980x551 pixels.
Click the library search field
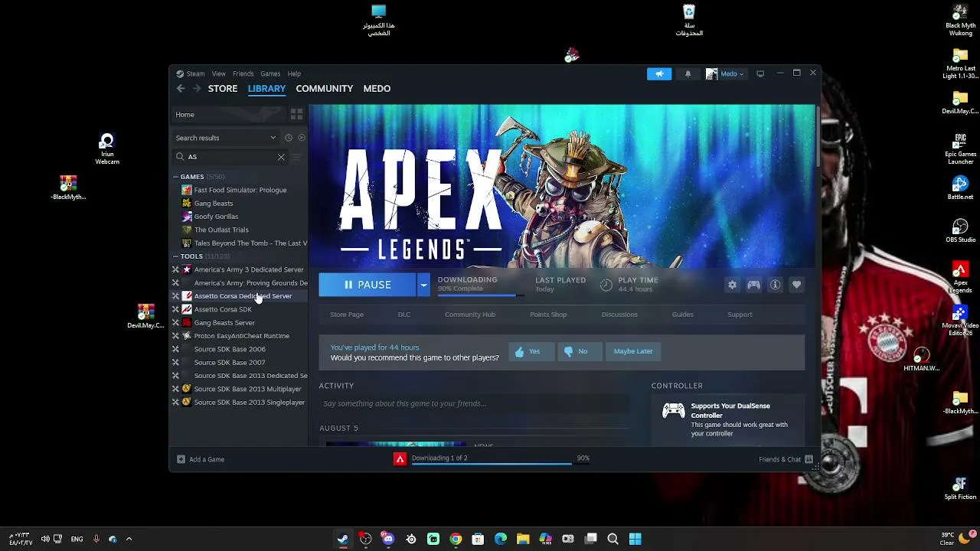point(230,157)
